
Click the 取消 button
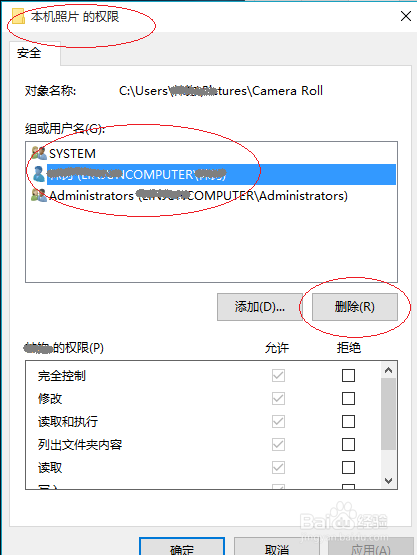[276, 547]
